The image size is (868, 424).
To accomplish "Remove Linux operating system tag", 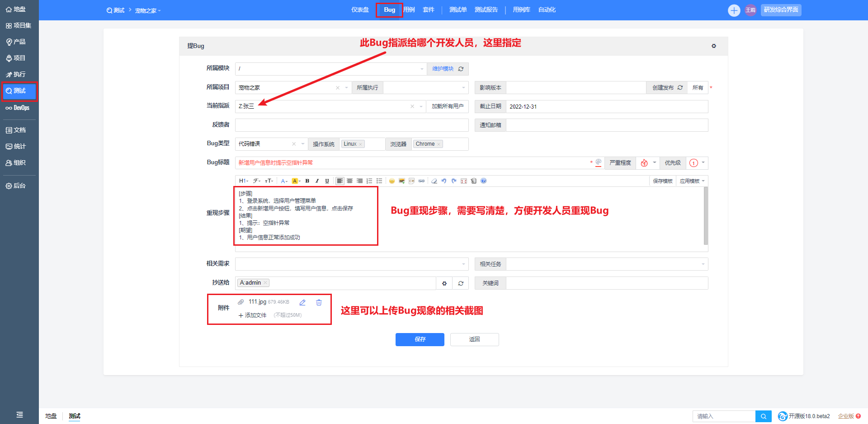I will point(360,144).
